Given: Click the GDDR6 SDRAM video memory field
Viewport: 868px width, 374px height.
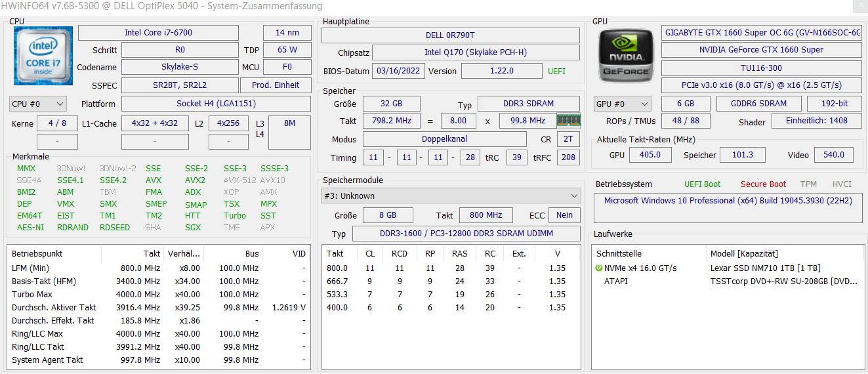Looking at the screenshot, I should [759, 104].
